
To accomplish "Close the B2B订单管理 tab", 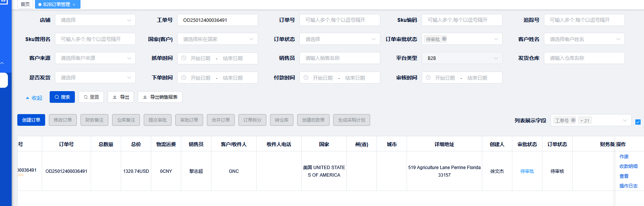I will click(x=74, y=5).
